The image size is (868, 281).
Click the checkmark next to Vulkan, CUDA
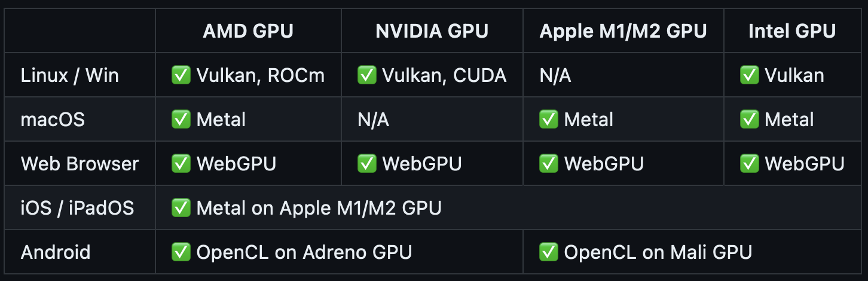coord(366,75)
